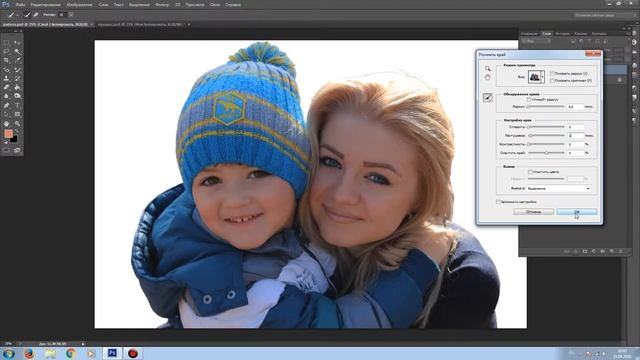Open the Output To dropdown

pos(558,189)
